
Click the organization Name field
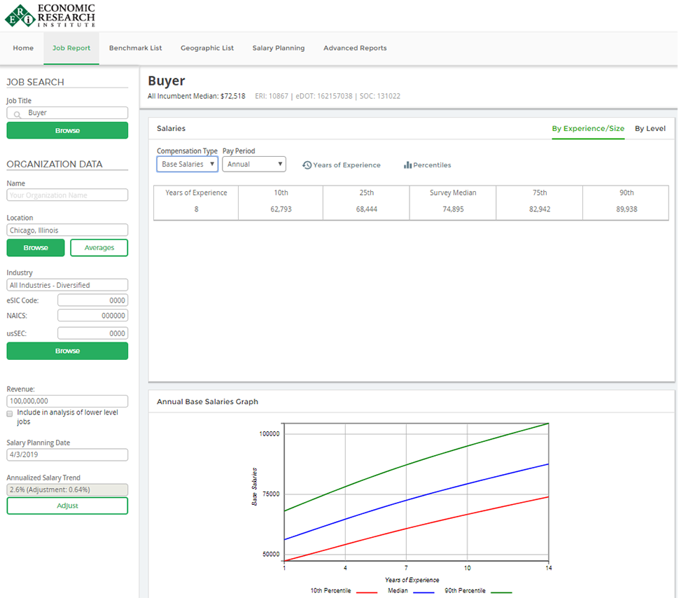pyautogui.click(x=67, y=195)
